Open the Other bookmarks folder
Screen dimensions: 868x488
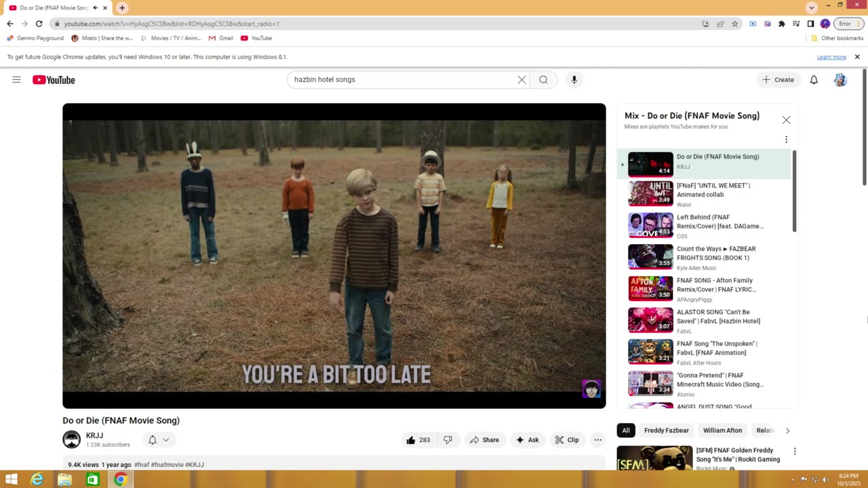(837, 38)
